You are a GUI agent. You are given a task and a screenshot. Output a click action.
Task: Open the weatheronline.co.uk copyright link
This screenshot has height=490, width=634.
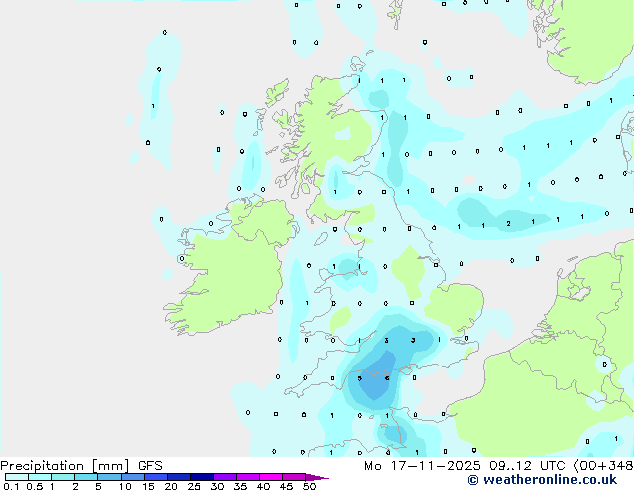click(542, 480)
